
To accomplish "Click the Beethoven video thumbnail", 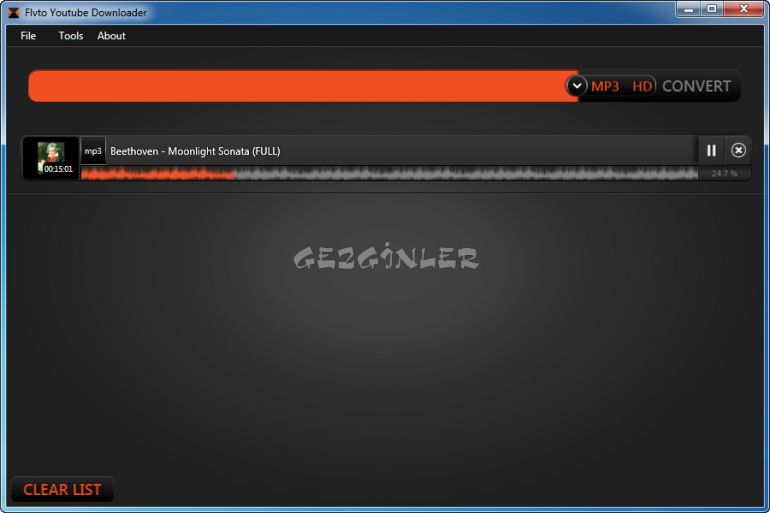I will click(51, 157).
